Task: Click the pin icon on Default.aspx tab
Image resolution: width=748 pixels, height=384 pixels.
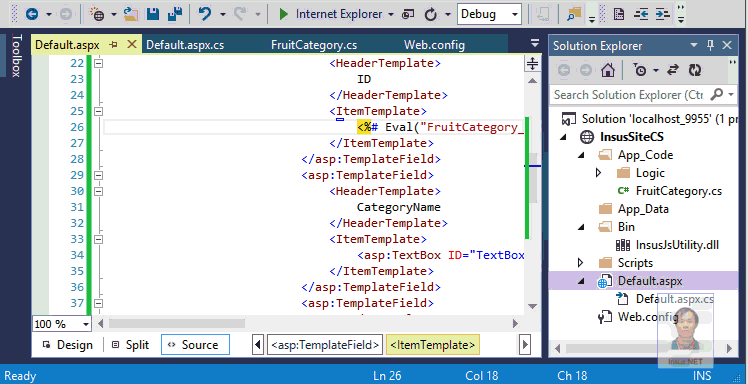Action: click(x=114, y=45)
